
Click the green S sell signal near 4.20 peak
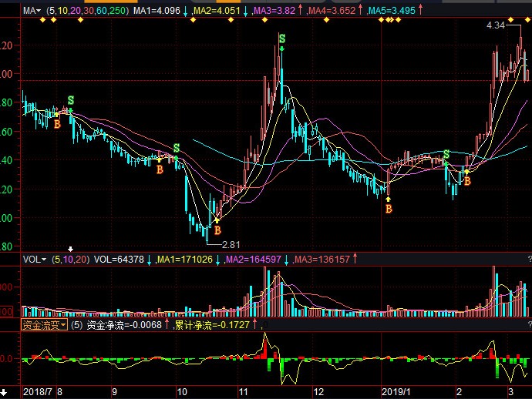(x=282, y=39)
